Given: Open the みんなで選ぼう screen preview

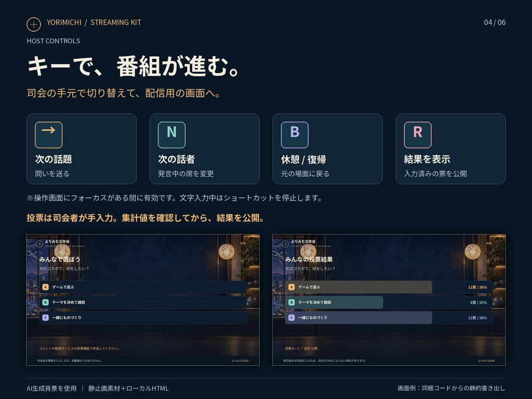Looking at the screenshot, I should click(143, 300).
